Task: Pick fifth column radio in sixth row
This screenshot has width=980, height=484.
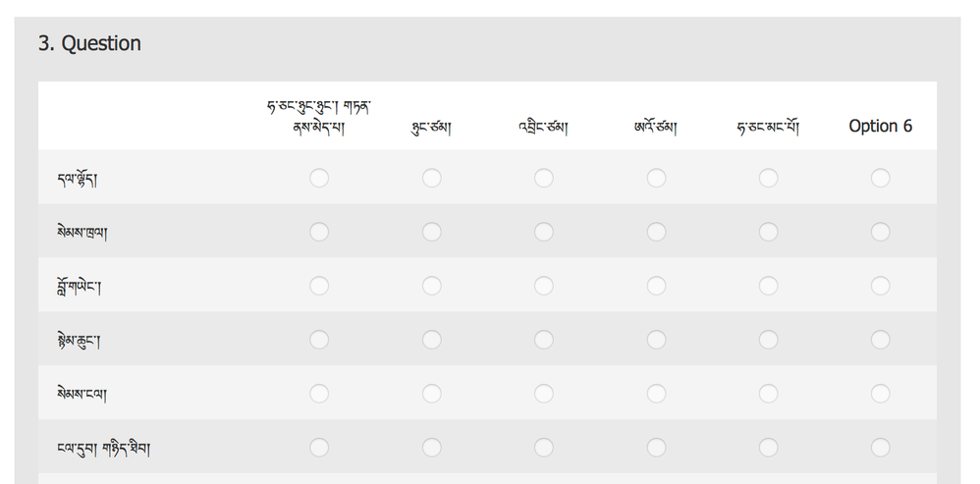Action: 768,448
